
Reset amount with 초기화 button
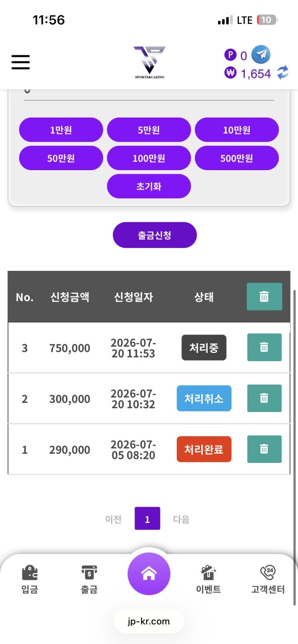tap(149, 187)
